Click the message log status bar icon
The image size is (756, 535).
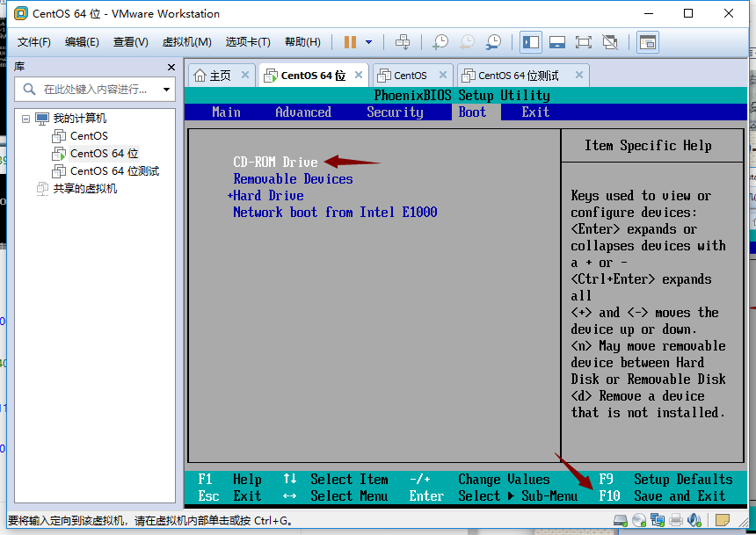coord(723,520)
